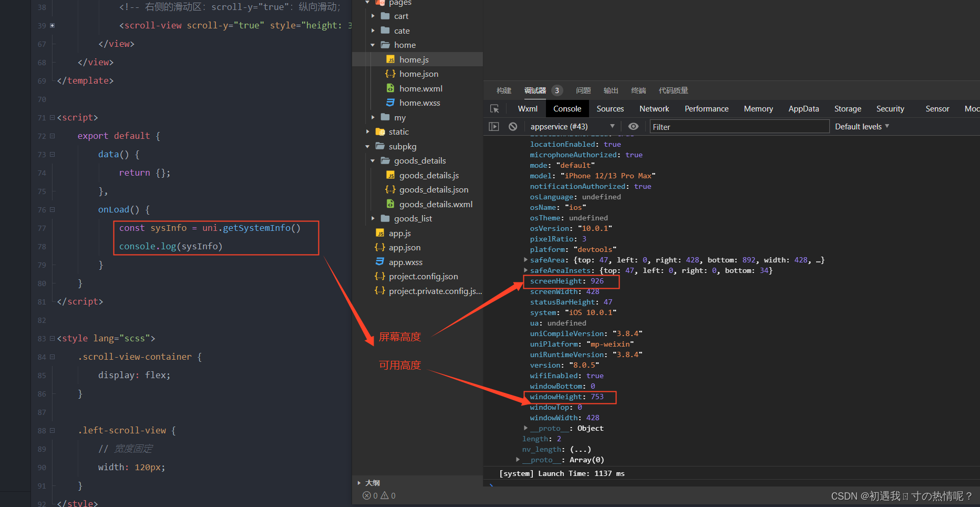Screen dimensions: 980x507
Task: Open the home.js file
Action: coord(414,59)
